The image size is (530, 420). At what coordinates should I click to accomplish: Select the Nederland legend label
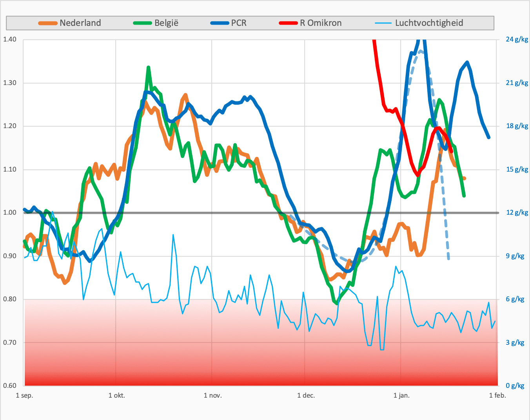pos(80,23)
